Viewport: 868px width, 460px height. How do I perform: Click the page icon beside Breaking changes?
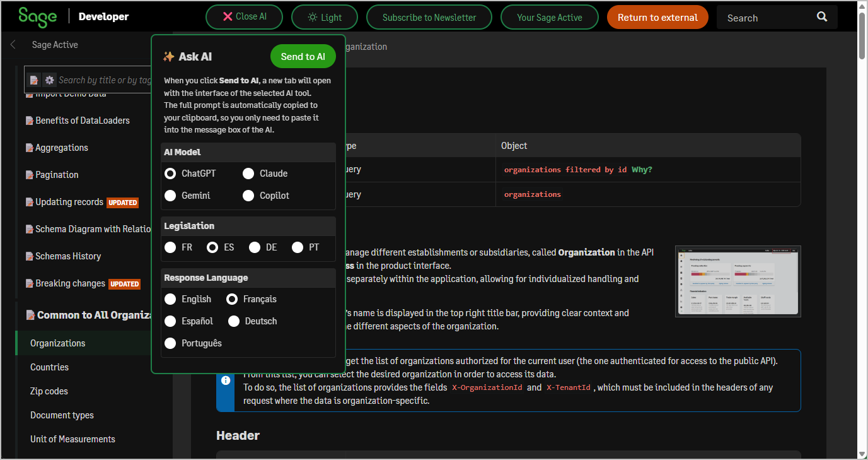point(30,283)
